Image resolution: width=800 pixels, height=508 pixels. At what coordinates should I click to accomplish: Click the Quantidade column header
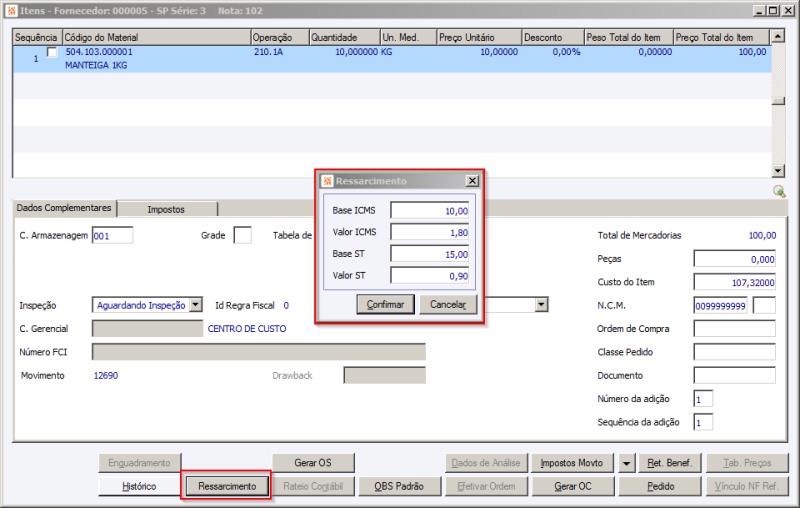345,37
